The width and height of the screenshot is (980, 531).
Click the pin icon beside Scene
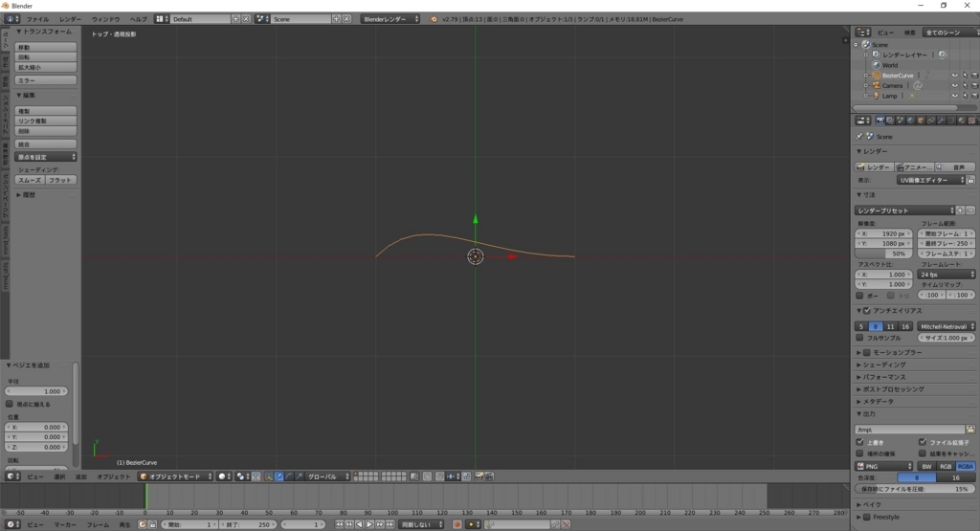click(859, 136)
